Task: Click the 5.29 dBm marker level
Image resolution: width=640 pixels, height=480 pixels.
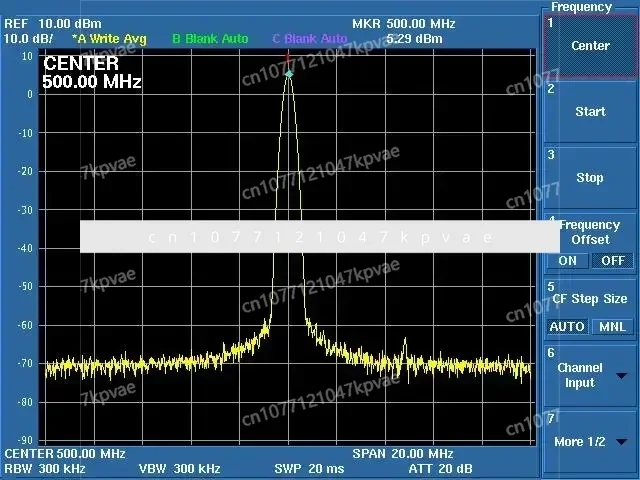Action: coord(414,39)
